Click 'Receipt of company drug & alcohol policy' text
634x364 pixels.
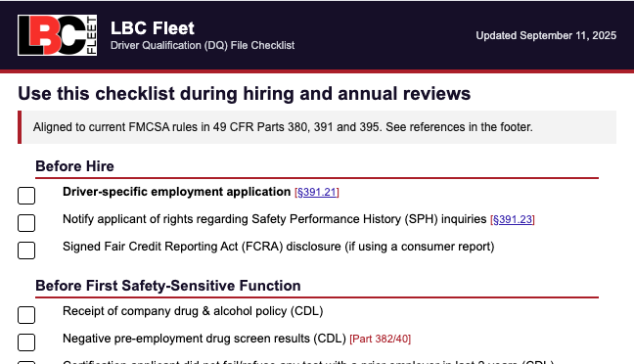click(193, 311)
